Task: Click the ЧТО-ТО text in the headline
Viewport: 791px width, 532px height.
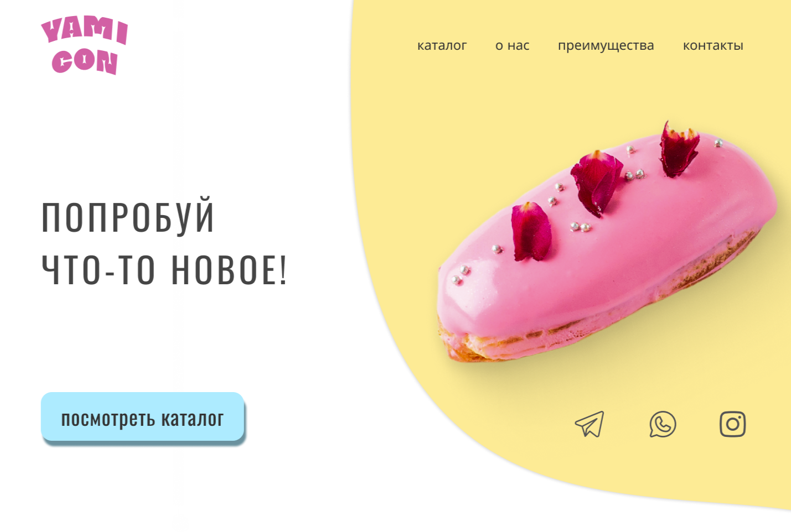Action: tap(98, 270)
